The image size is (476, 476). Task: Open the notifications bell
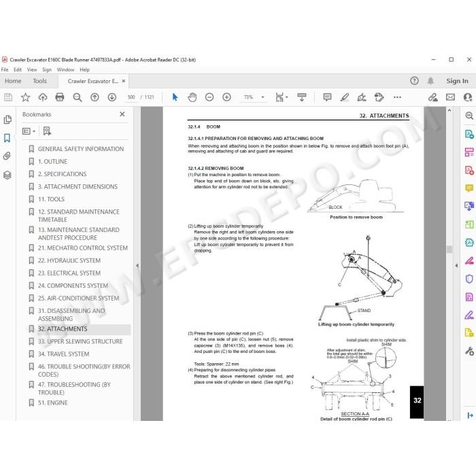pyautogui.click(x=430, y=81)
